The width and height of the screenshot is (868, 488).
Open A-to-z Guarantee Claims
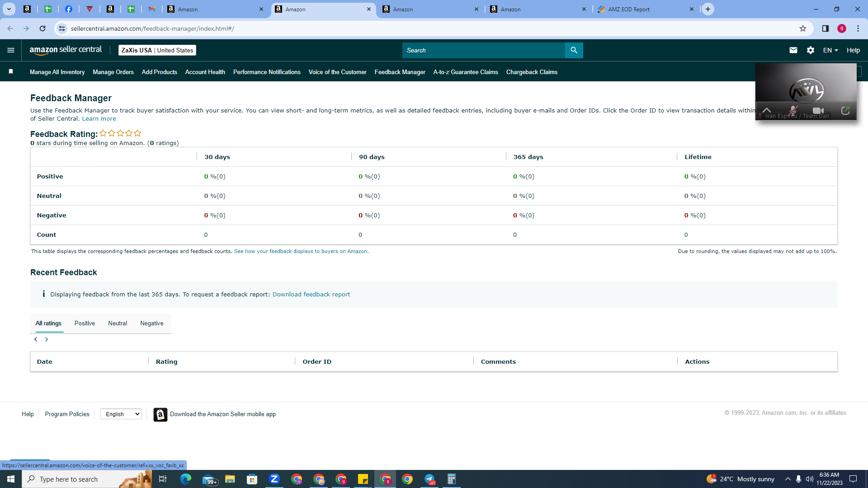pyautogui.click(x=466, y=72)
